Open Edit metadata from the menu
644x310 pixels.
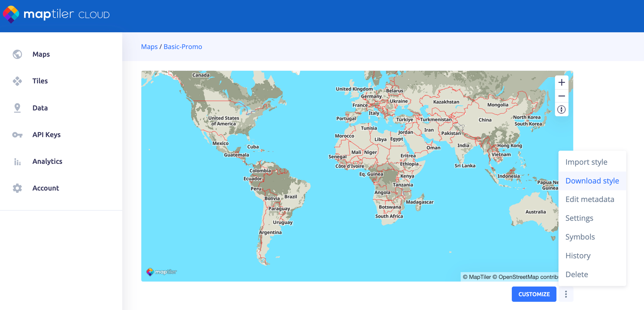tap(590, 199)
